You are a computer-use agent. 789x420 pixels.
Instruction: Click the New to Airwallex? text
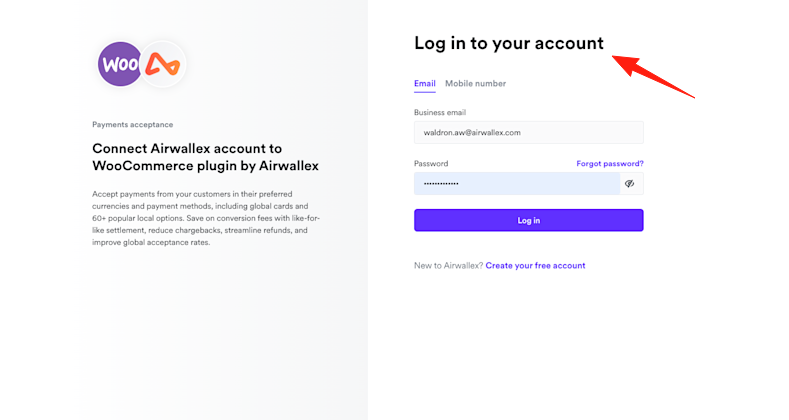[448, 266]
